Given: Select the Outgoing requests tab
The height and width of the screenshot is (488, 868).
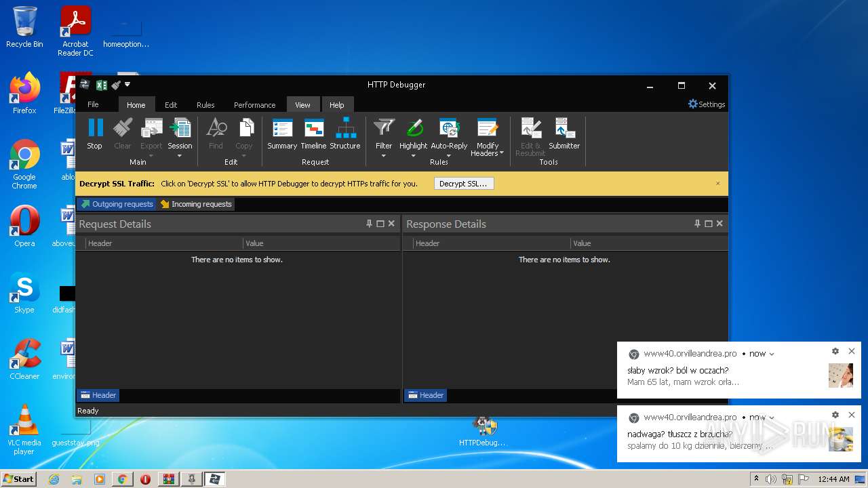Looking at the screenshot, I should pos(117,204).
